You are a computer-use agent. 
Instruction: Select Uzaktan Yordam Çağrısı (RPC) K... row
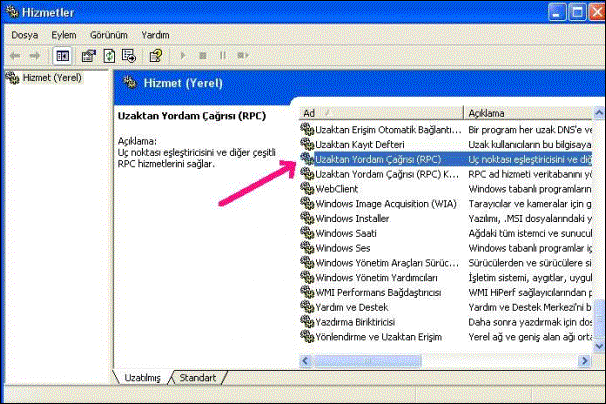pos(387,174)
